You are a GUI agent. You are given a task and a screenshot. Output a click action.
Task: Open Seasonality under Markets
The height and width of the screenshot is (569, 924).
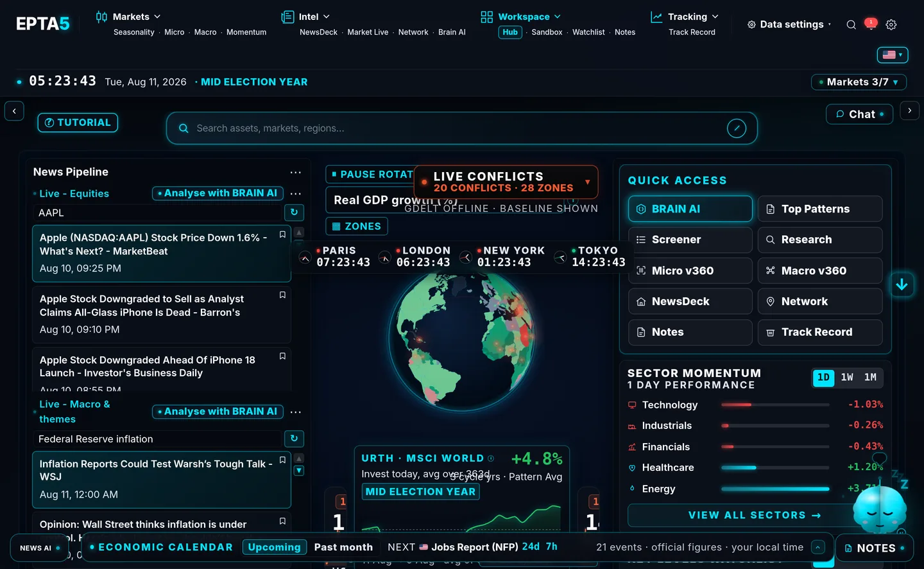click(134, 32)
